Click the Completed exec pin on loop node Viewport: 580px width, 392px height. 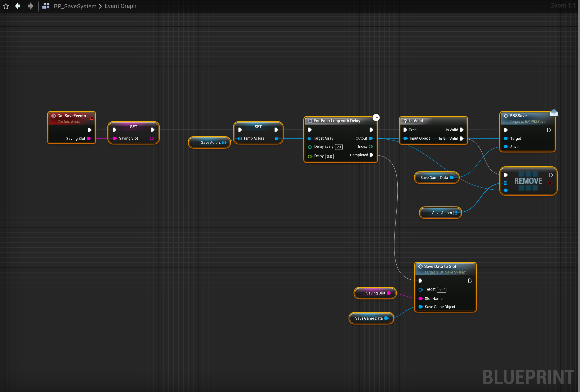tap(371, 155)
